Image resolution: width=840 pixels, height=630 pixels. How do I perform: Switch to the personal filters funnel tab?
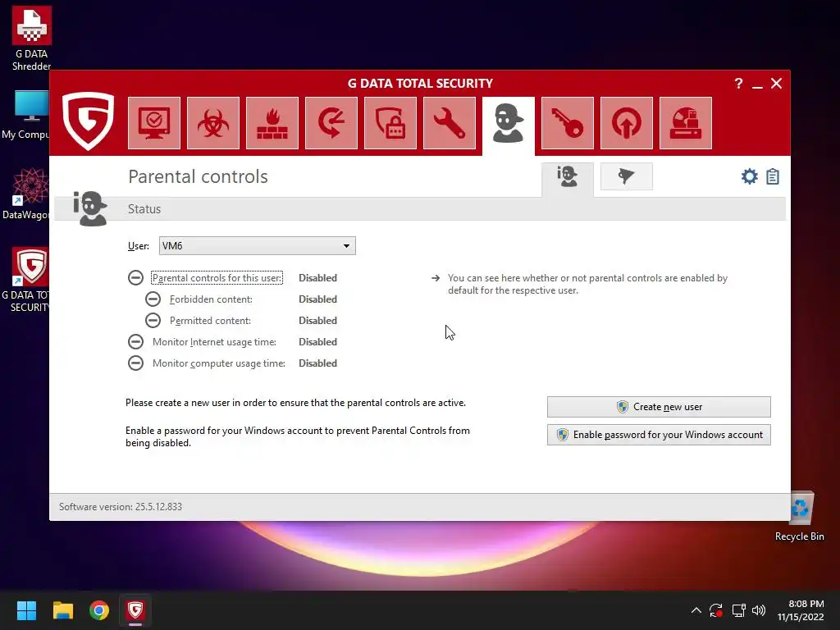[626, 176]
